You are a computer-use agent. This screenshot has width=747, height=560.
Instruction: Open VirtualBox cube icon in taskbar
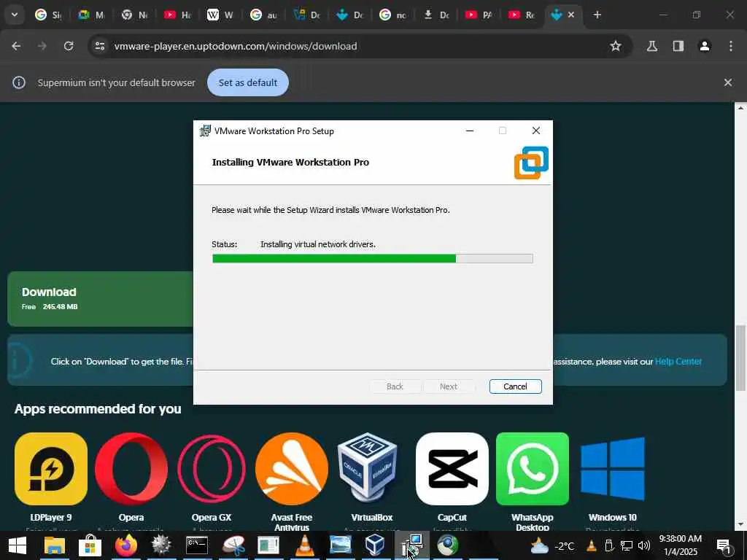tap(376, 545)
